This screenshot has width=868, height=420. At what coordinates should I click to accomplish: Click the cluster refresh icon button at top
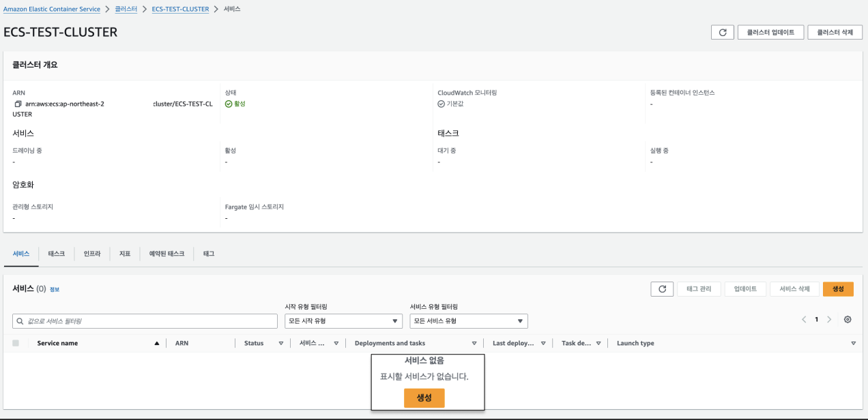point(722,32)
